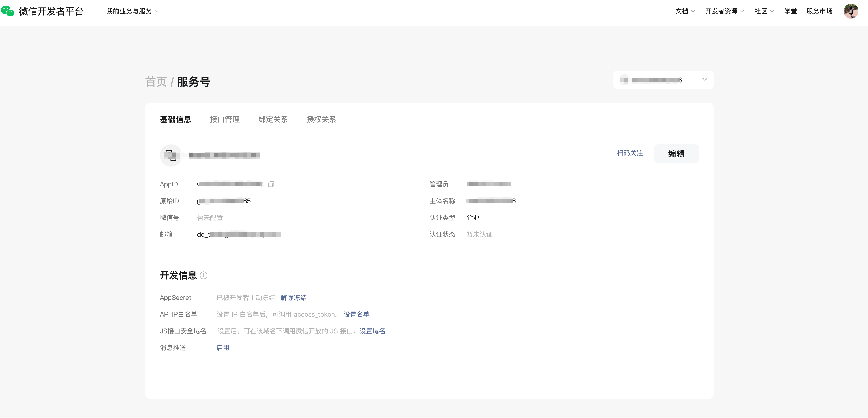Copy the AppID with the copy icon
The image size is (868, 418).
(271, 184)
